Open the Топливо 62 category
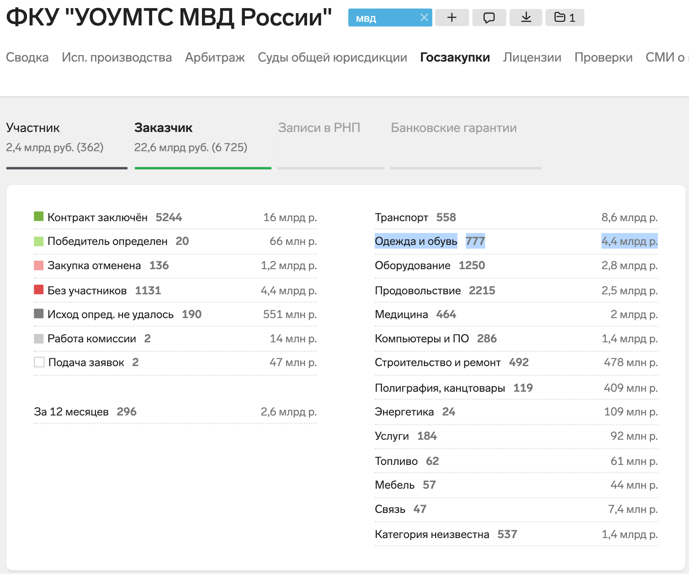The width and height of the screenshot is (689, 574). tap(516, 461)
